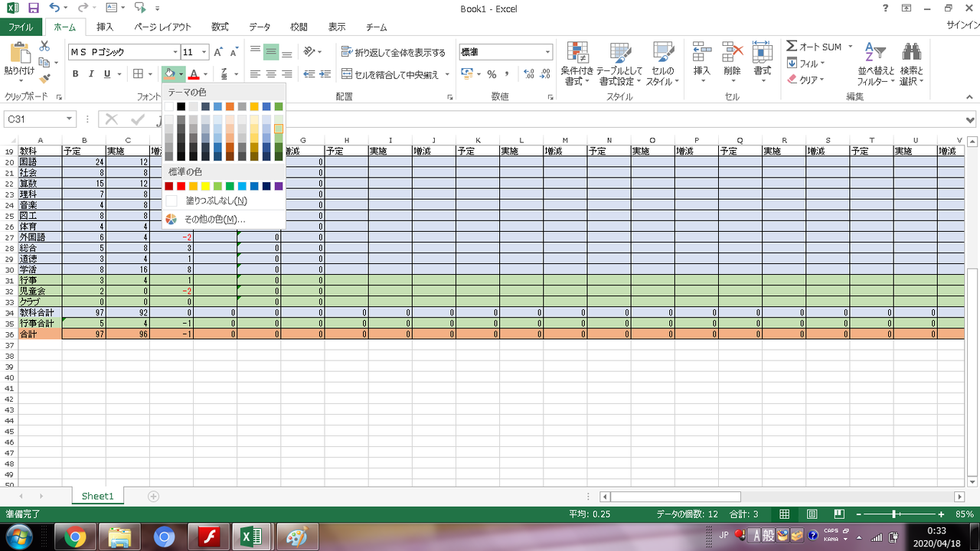
Task: Pick purple from standard colors
Action: [279, 186]
